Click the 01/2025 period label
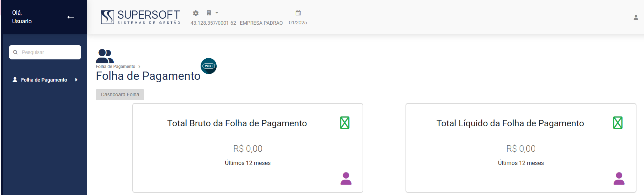Image resolution: width=644 pixels, height=195 pixels. point(298,23)
